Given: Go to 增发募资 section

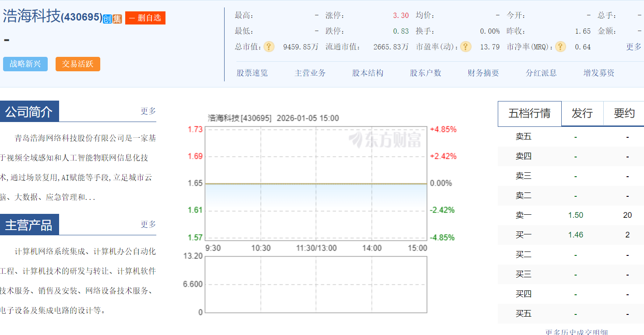Looking at the screenshot, I should pyautogui.click(x=599, y=73).
